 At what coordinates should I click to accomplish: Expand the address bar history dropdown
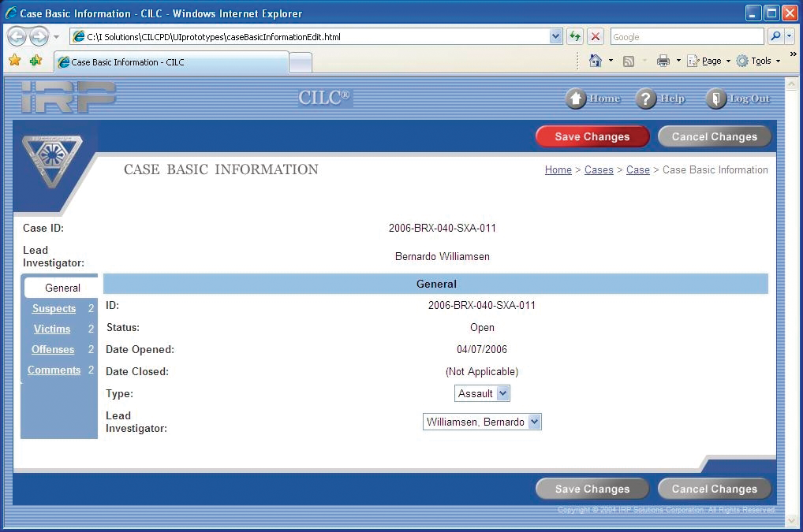[555, 36]
